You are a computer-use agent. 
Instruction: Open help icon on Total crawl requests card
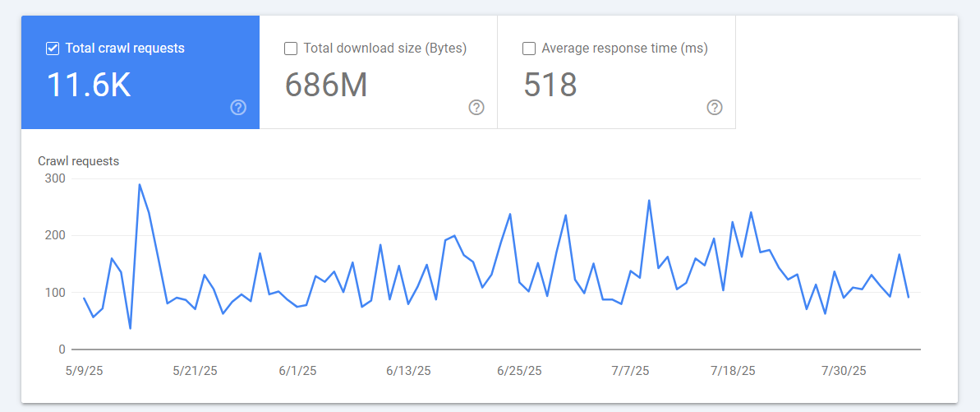tap(238, 108)
